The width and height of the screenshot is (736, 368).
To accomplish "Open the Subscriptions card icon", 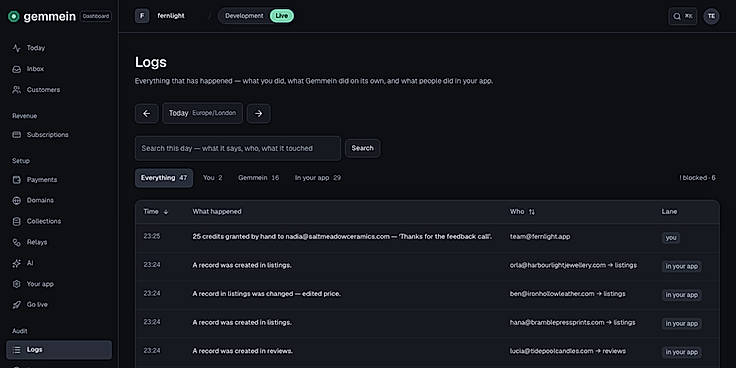I will pos(16,135).
